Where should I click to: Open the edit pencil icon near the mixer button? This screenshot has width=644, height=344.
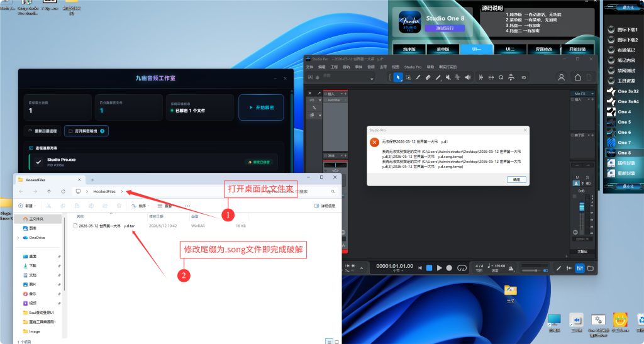558,268
